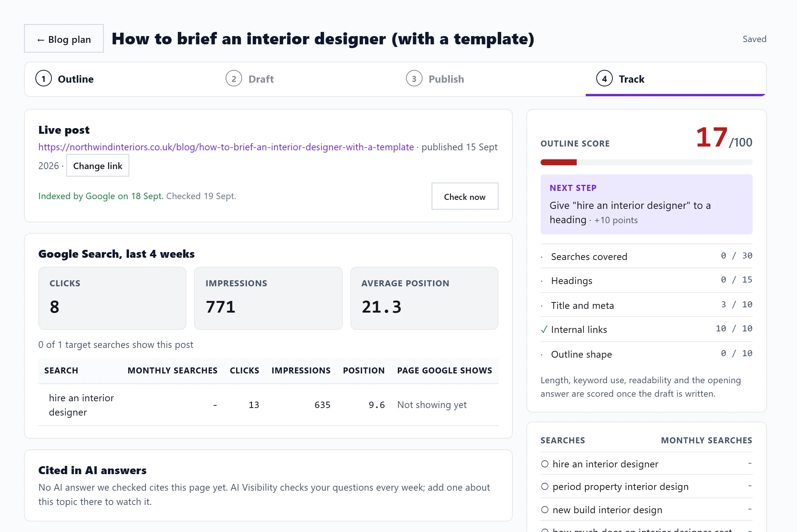Select circle beside 'hire an interior designer' search
This screenshot has width=797, height=532.
(545, 464)
